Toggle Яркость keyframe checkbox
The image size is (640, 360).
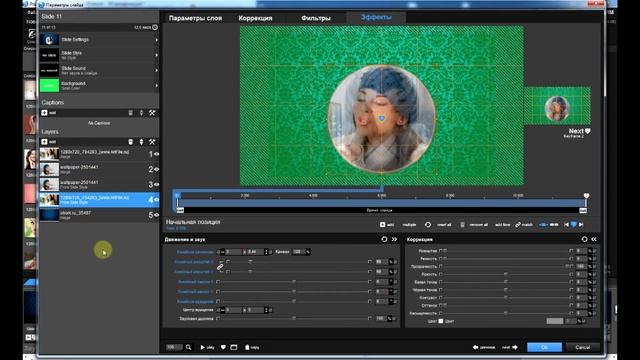click(x=440, y=274)
